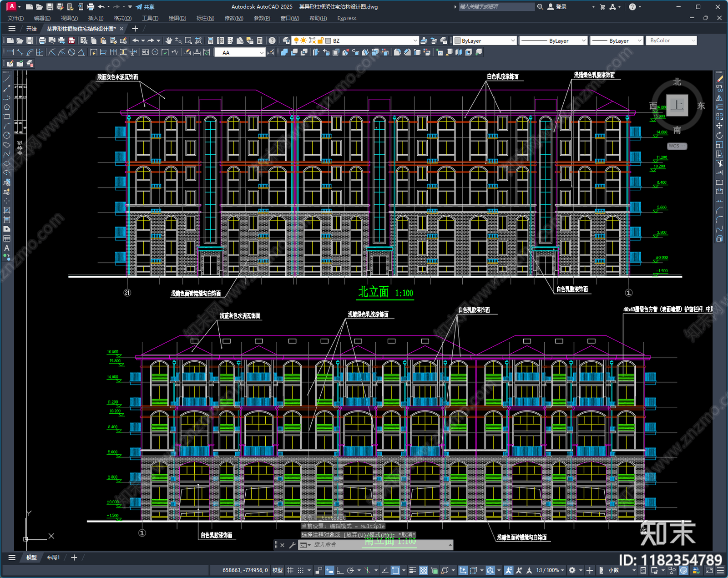
Task: Toggle Clean Screen in status bar
Action: point(709,570)
